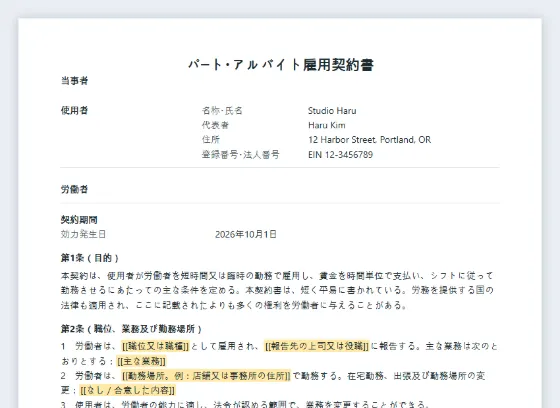Select the 当事者 section heading

click(x=74, y=81)
